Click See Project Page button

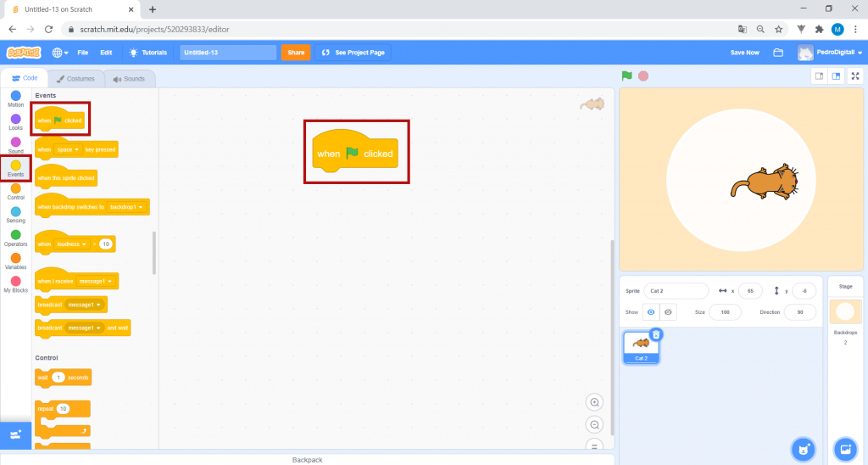coord(353,53)
